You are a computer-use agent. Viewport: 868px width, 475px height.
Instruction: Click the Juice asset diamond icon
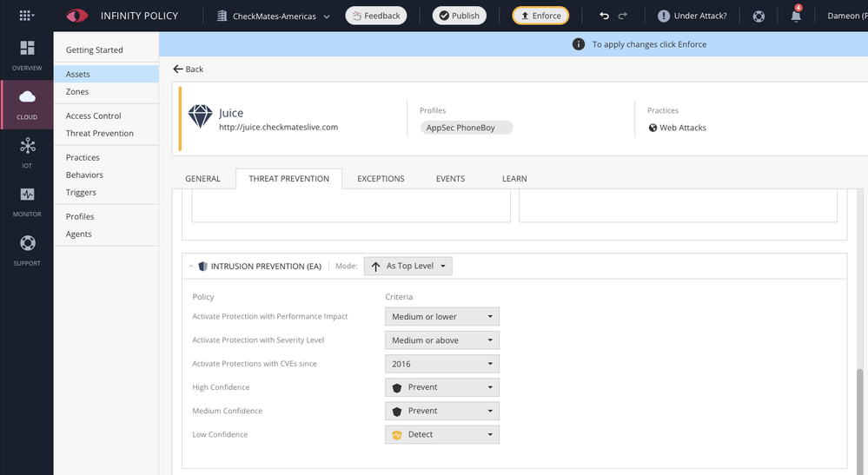200,116
